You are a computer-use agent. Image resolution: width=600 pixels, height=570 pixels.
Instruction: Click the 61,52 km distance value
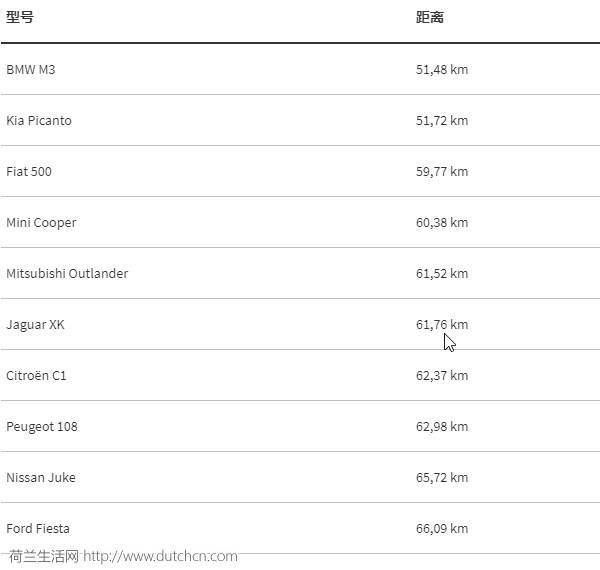[x=442, y=274]
